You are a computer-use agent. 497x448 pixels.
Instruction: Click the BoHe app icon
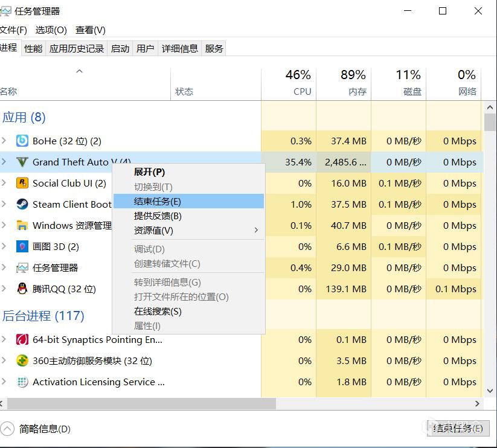22,141
